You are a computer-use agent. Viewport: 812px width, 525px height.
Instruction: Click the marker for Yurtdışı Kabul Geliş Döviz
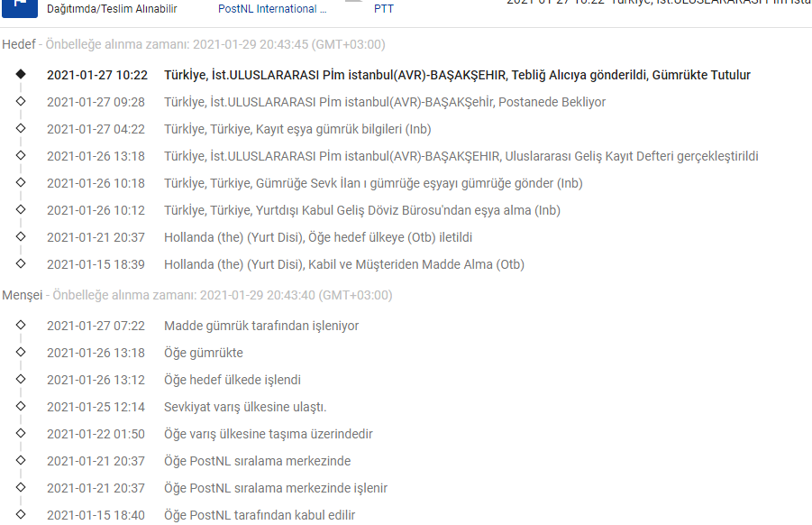[x=21, y=209]
